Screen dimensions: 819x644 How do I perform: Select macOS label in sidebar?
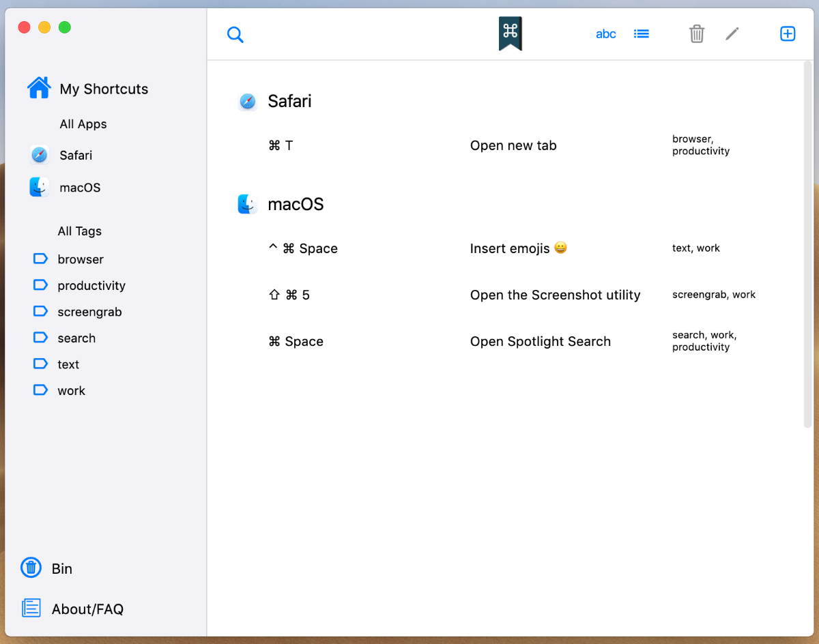(x=80, y=188)
